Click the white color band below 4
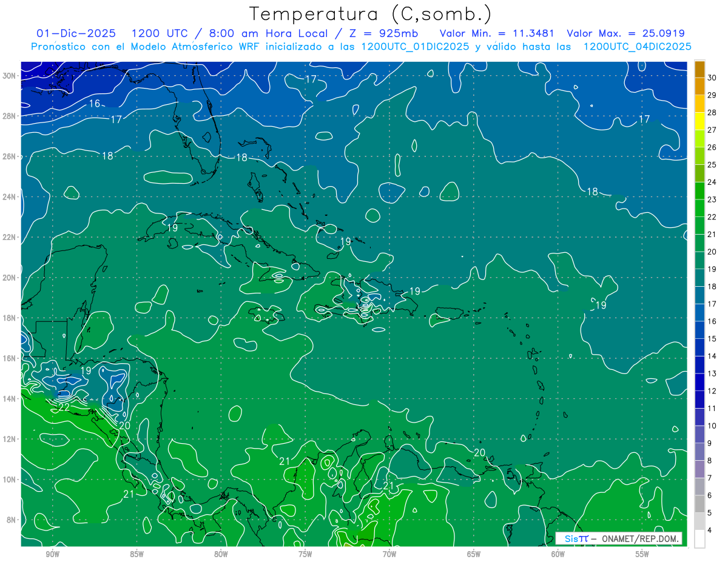The width and height of the screenshot is (728, 562). click(699, 538)
